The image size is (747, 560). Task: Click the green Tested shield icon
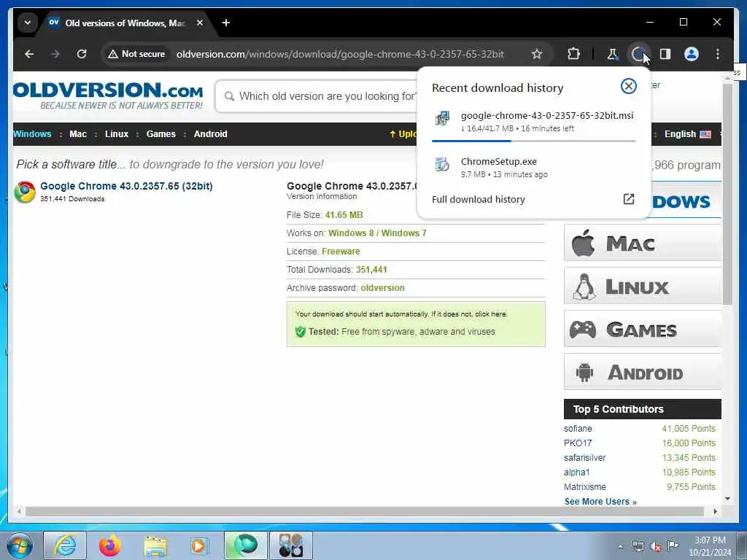pos(300,332)
